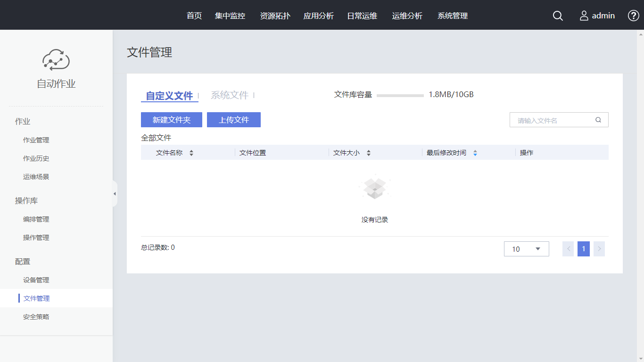Open 作业管理 in the sidebar
Viewport: 644px width, 362px height.
(x=36, y=140)
